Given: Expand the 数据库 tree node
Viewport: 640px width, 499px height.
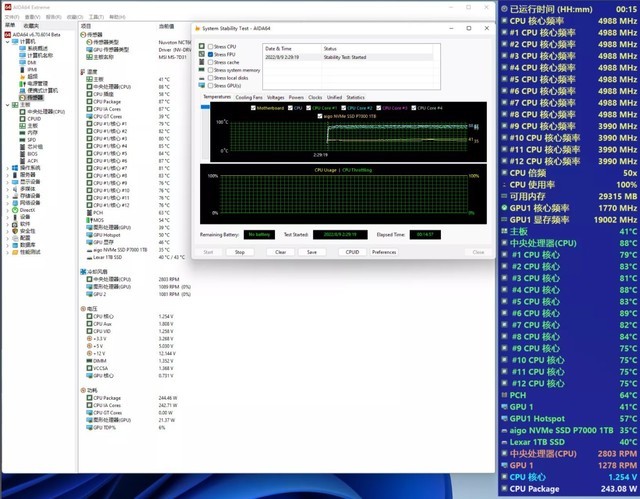Looking at the screenshot, I should (7, 245).
